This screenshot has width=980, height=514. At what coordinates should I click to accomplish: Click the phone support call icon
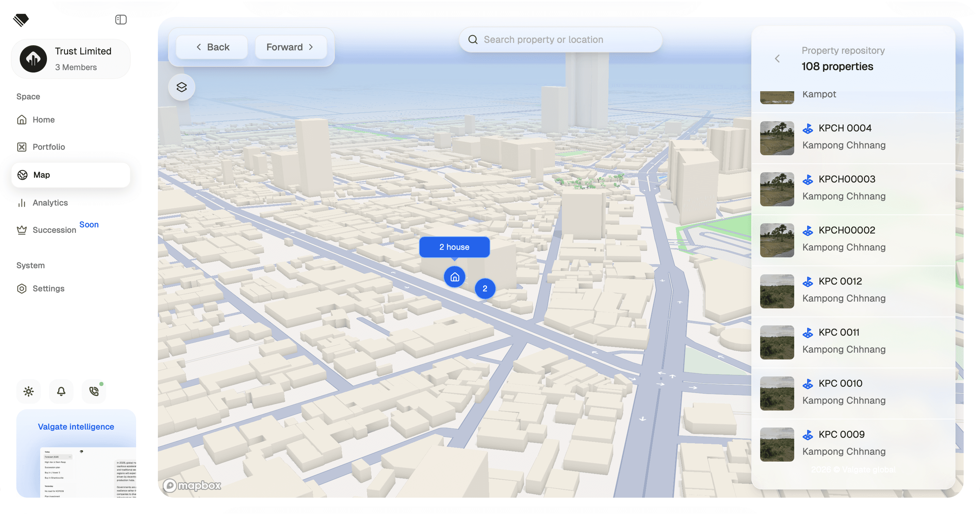tap(94, 391)
